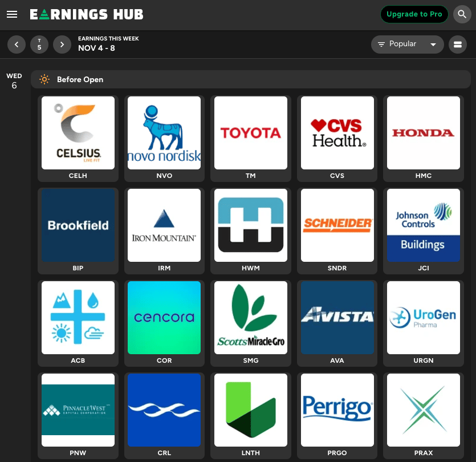Open the ACB weather-icons logo card
This screenshot has width=476, height=462.
point(78,323)
